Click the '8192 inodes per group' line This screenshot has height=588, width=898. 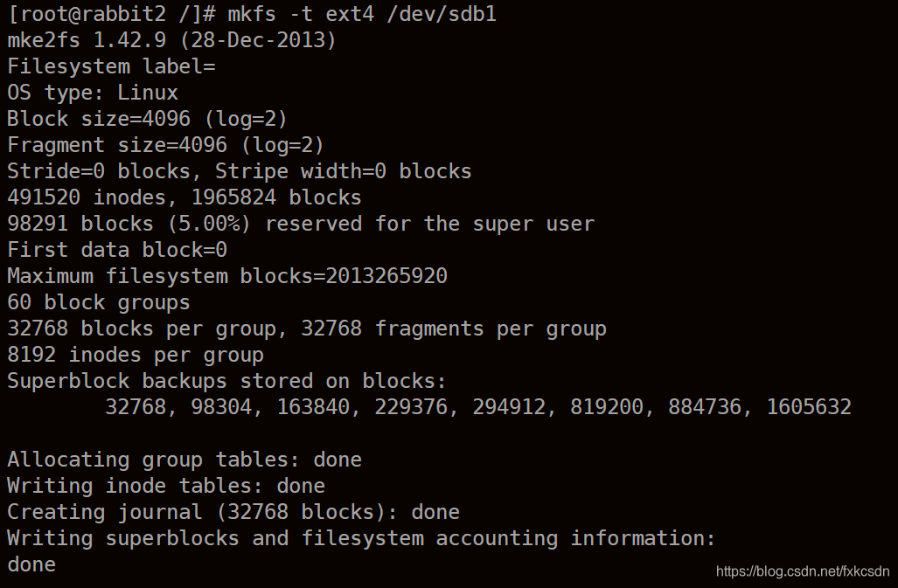tap(136, 356)
